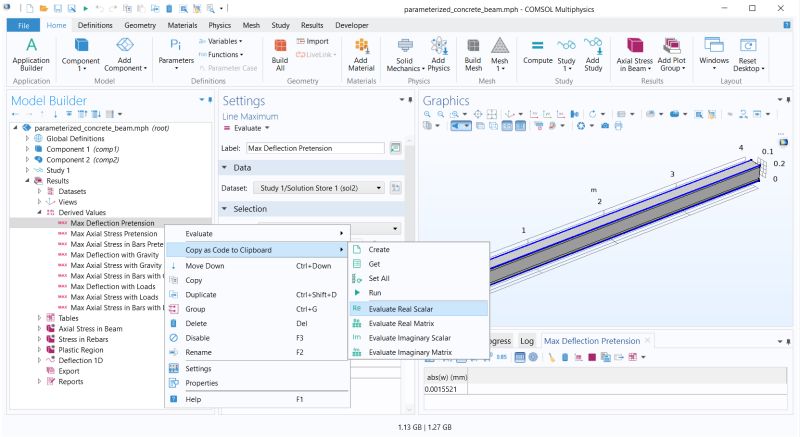
Task: Open Axial Stress in Beam plot
Action: click(x=635, y=54)
